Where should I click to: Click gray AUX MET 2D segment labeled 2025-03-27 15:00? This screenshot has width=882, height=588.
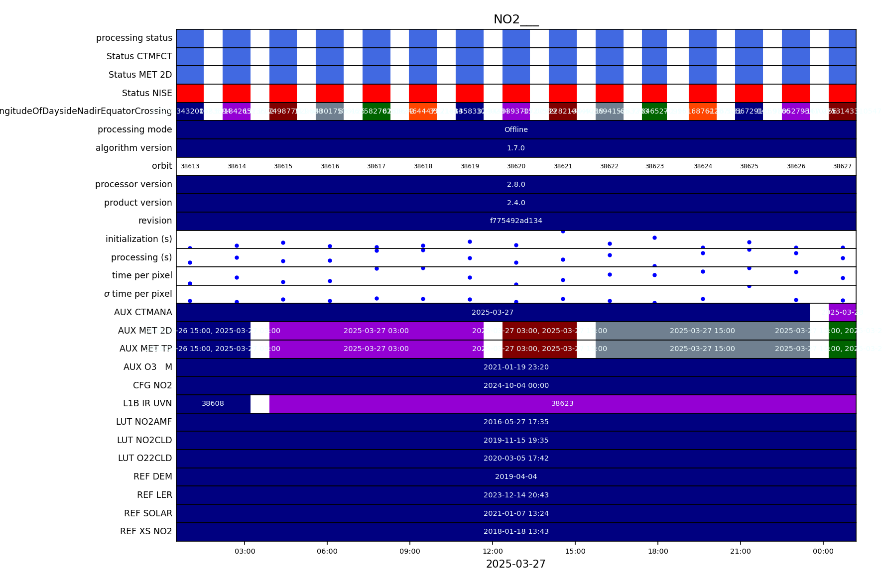point(702,331)
